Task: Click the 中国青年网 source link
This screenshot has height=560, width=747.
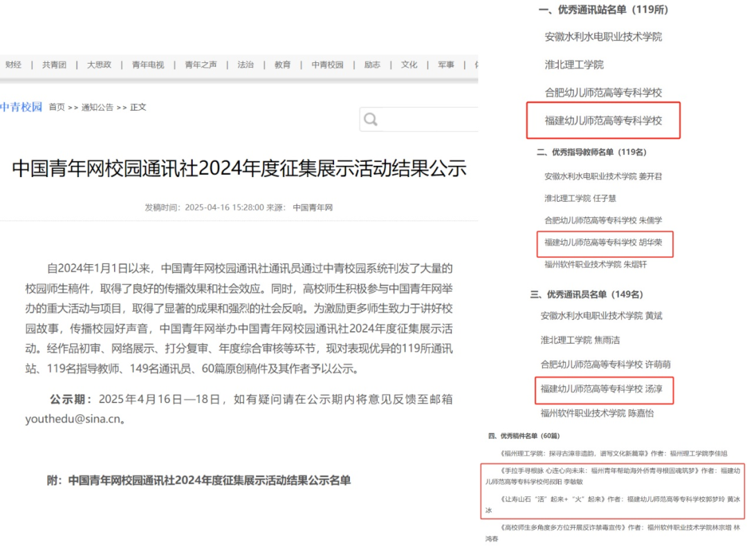Action: pyautogui.click(x=313, y=207)
